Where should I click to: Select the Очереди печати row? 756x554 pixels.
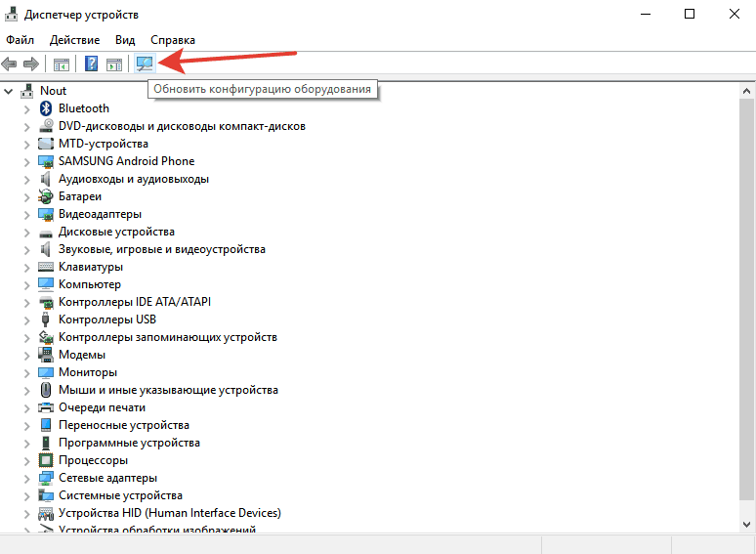102,407
